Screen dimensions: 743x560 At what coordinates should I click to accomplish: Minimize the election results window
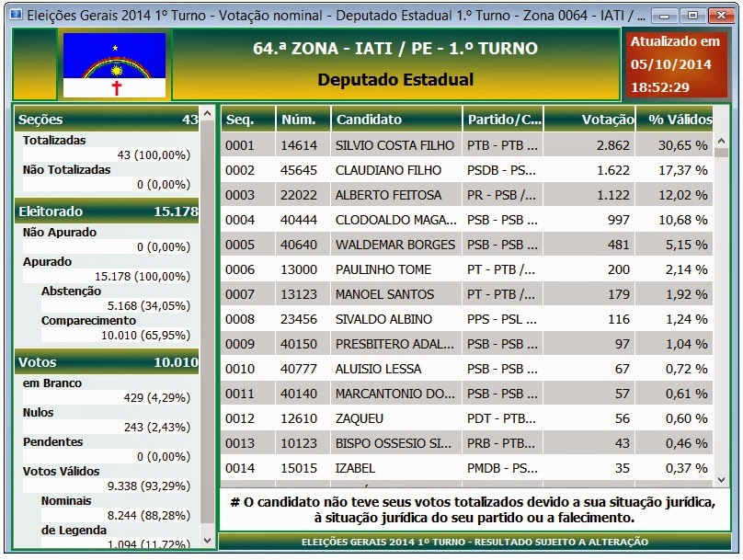click(665, 16)
